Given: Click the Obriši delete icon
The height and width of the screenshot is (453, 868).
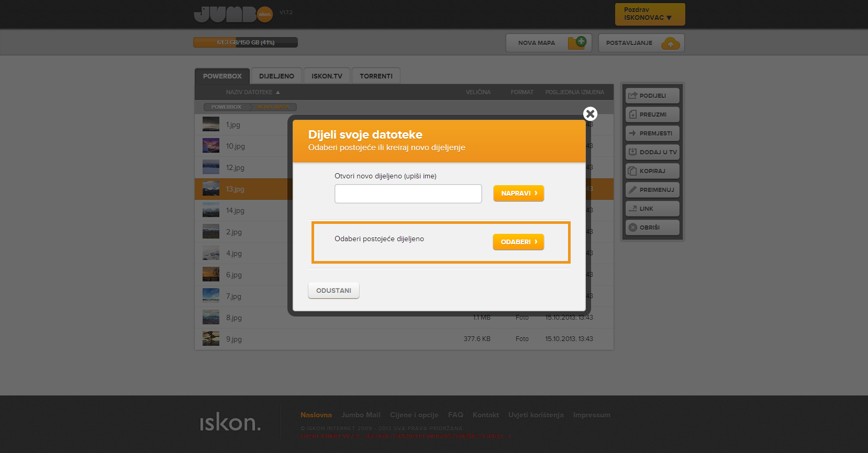Looking at the screenshot, I should [632, 228].
